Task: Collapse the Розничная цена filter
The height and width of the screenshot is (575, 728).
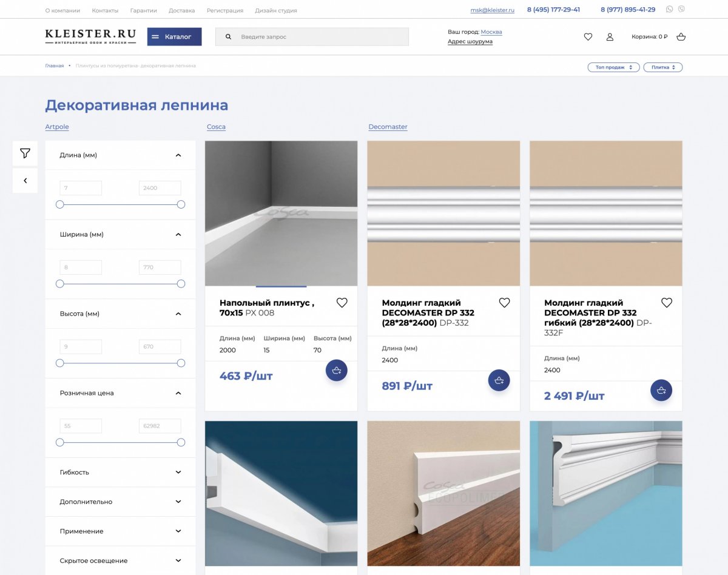Action: [x=178, y=393]
